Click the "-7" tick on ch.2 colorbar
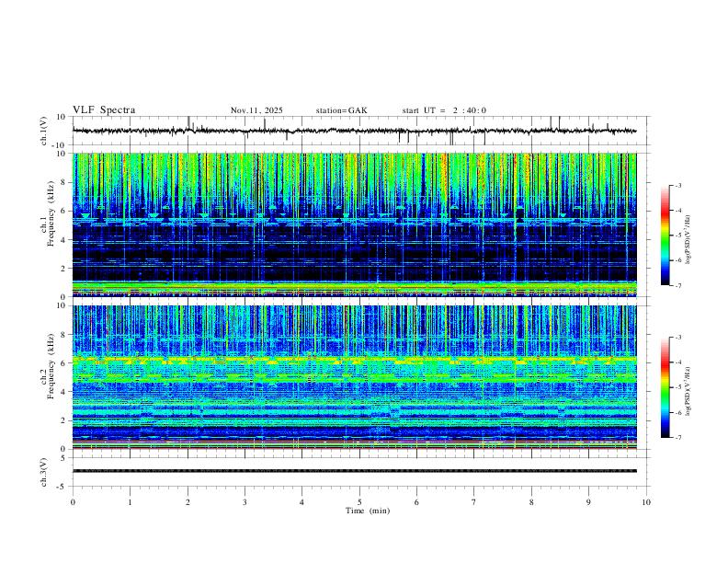 677,438
